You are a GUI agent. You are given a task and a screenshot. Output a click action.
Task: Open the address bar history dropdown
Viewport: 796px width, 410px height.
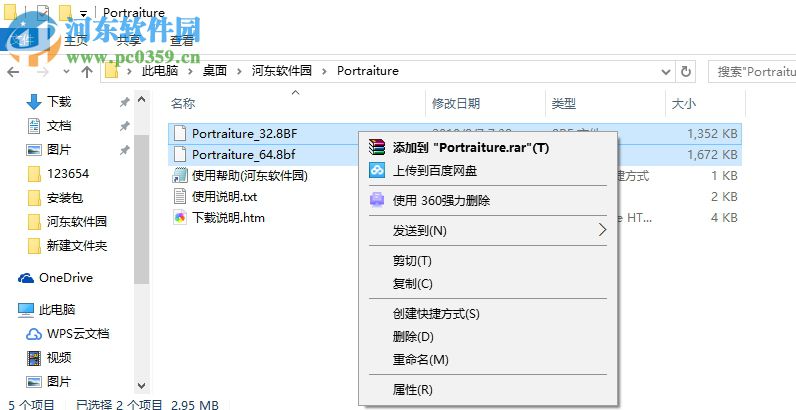coord(666,72)
